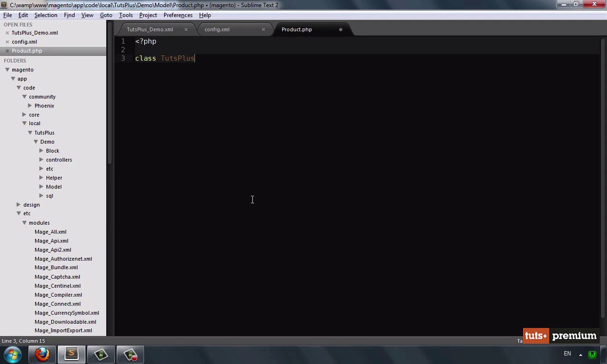607x364 pixels.
Task: Open Mage_Captcha.xml file
Action: [x=57, y=277]
